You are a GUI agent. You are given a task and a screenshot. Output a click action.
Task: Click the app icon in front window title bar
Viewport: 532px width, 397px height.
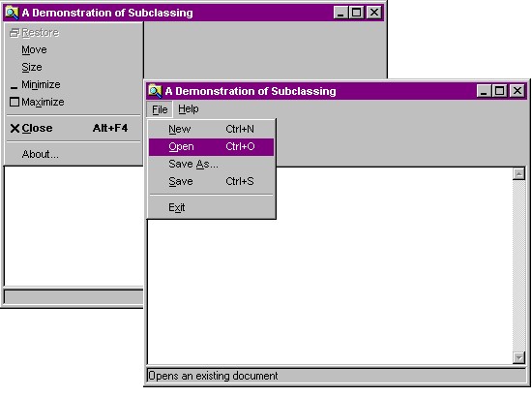(x=155, y=91)
